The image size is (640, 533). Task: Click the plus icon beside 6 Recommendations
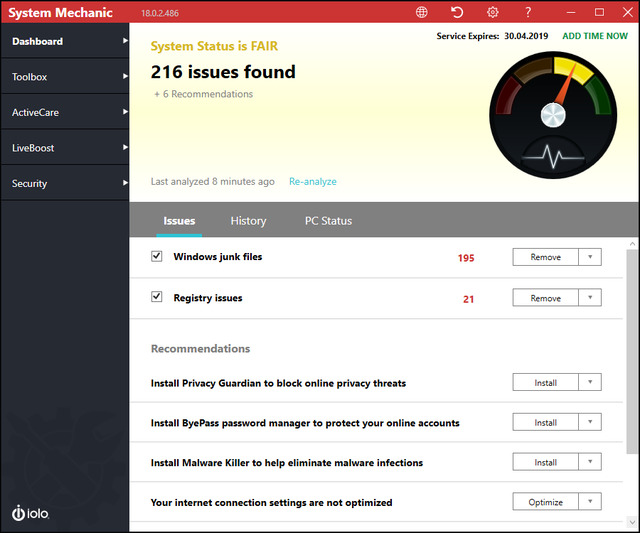click(157, 94)
